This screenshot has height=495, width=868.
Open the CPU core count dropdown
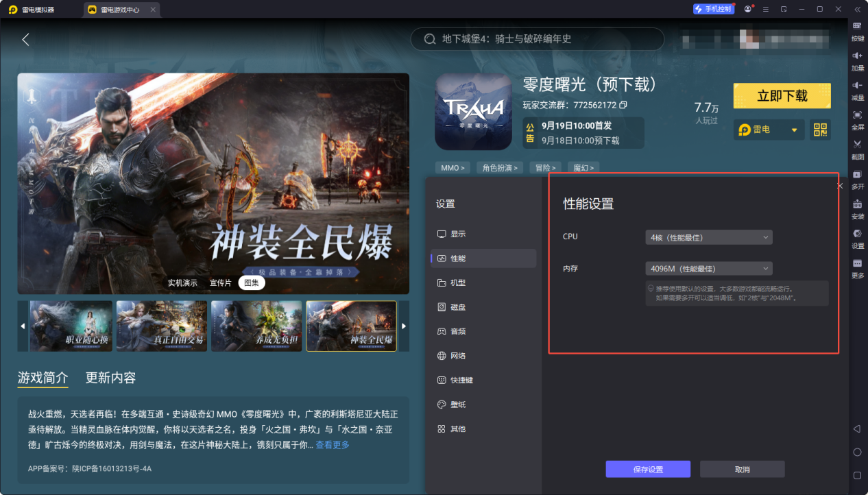coord(708,236)
